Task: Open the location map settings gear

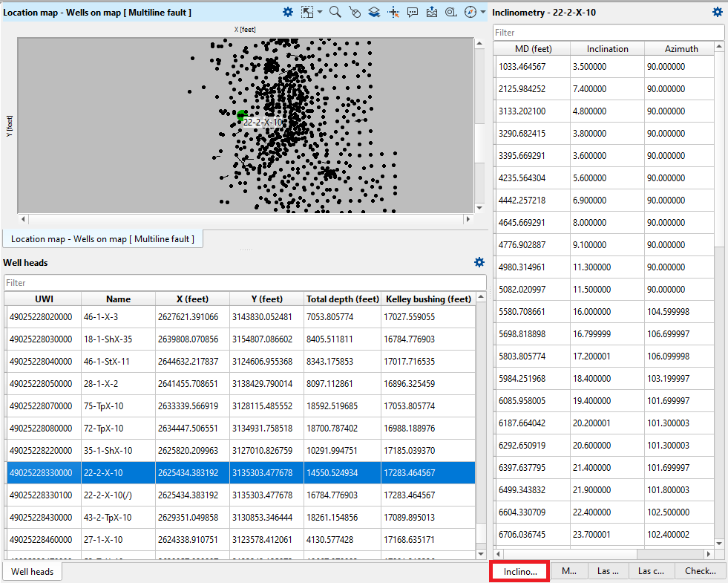Action: 288,12
